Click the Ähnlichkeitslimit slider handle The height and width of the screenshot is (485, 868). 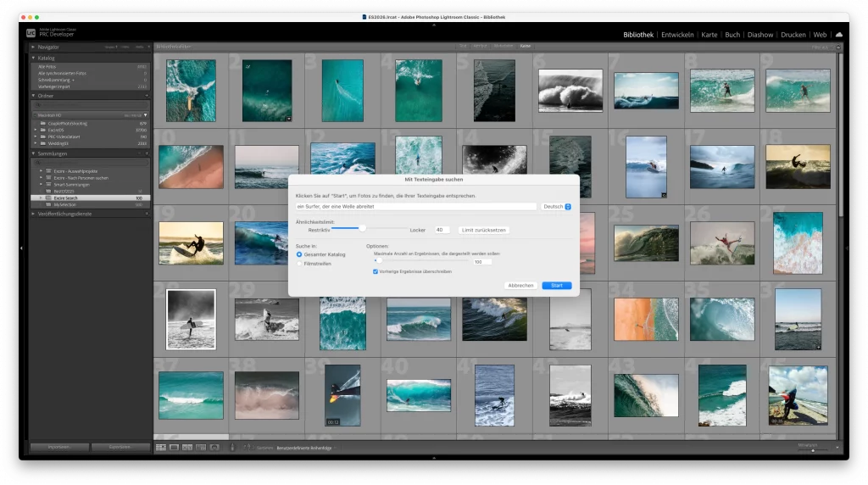tap(363, 228)
